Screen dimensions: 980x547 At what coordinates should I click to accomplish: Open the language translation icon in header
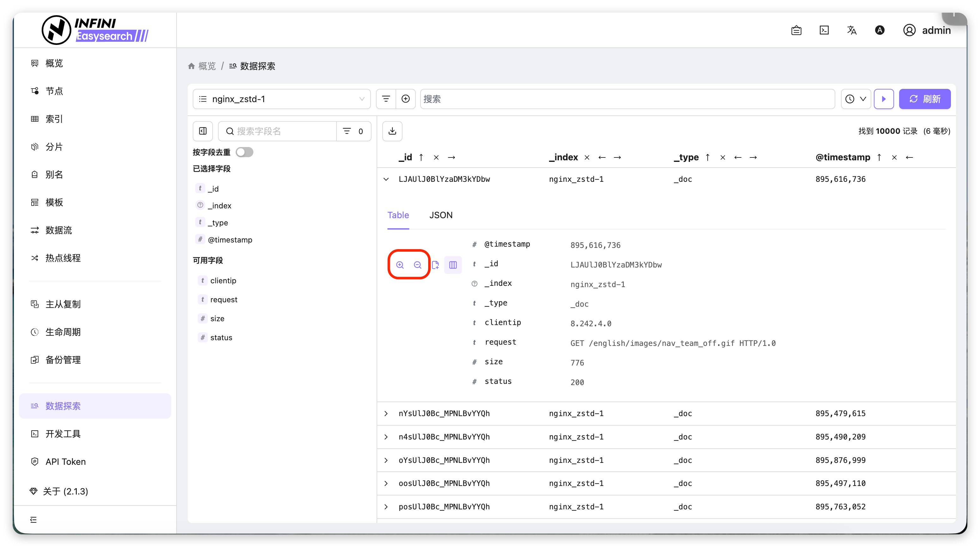tap(852, 30)
